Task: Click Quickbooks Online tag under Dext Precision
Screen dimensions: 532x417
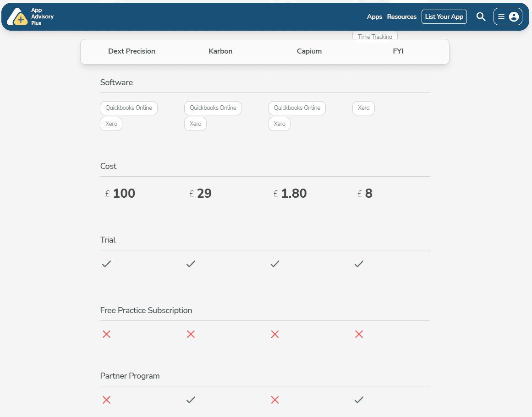Action: [x=129, y=108]
